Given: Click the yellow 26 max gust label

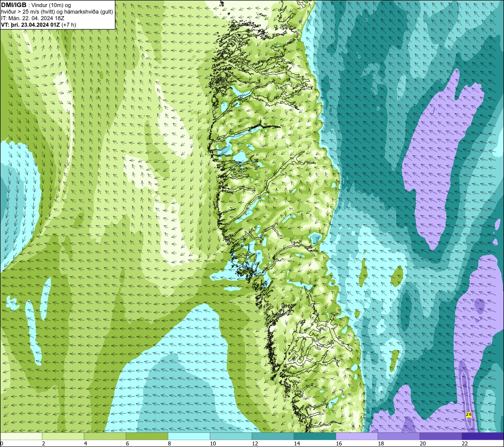Looking at the screenshot, I should (x=469, y=414).
